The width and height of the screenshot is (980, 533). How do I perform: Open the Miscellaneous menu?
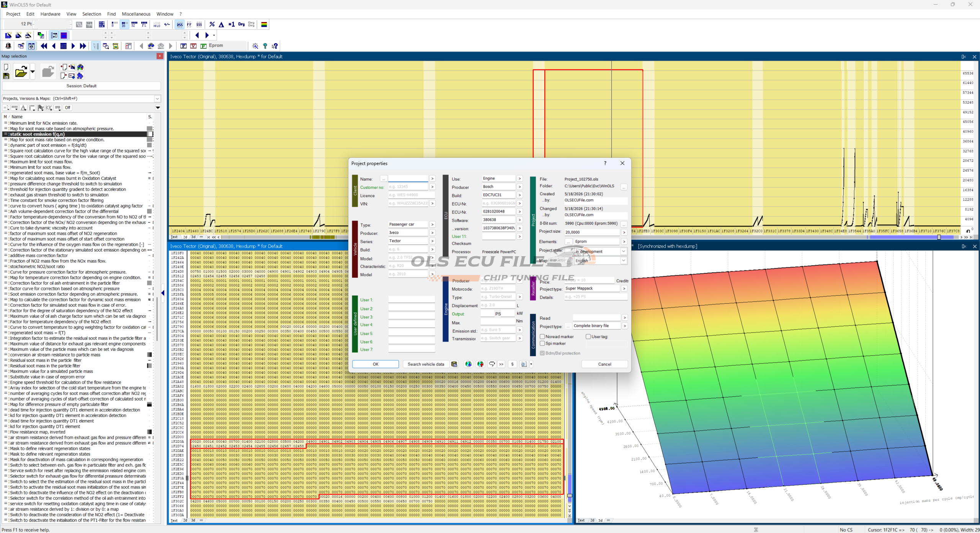click(x=136, y=14)
